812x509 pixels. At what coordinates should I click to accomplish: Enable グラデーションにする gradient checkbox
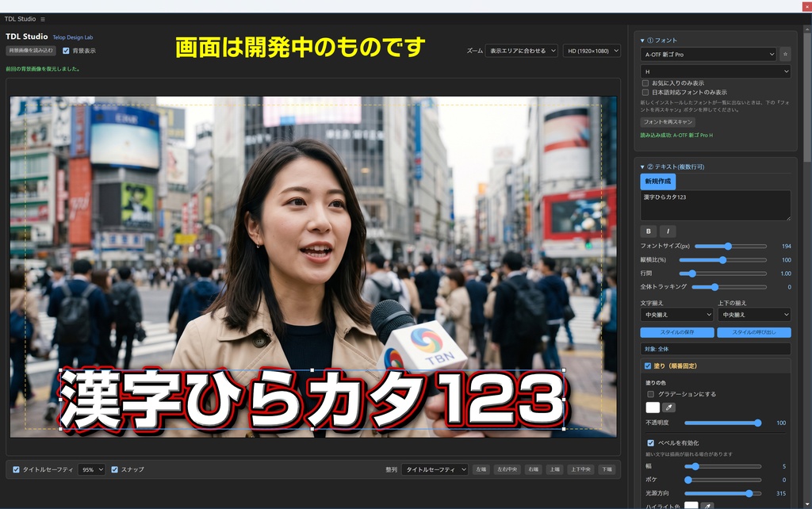(x=651, y=394)
